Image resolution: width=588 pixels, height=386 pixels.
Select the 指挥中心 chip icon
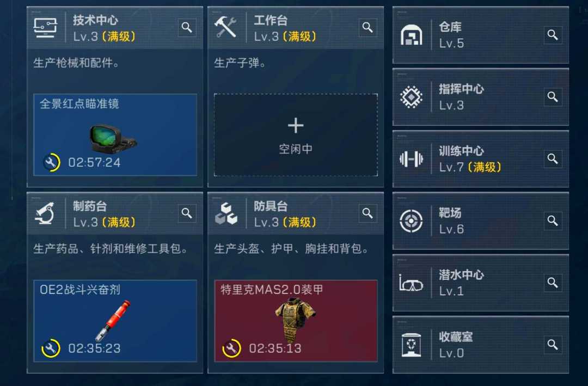[412, 97]
